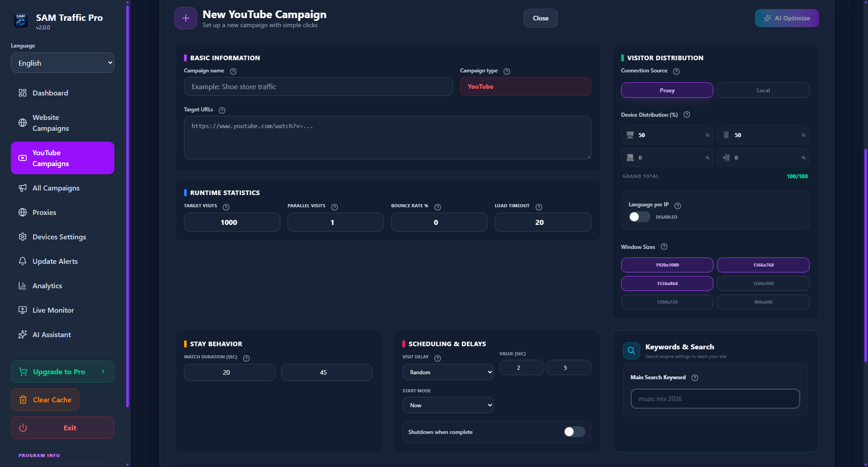Open Analytics using the bar chart icon
Viewport: 868px width, 467px height.
click(47, 286)
